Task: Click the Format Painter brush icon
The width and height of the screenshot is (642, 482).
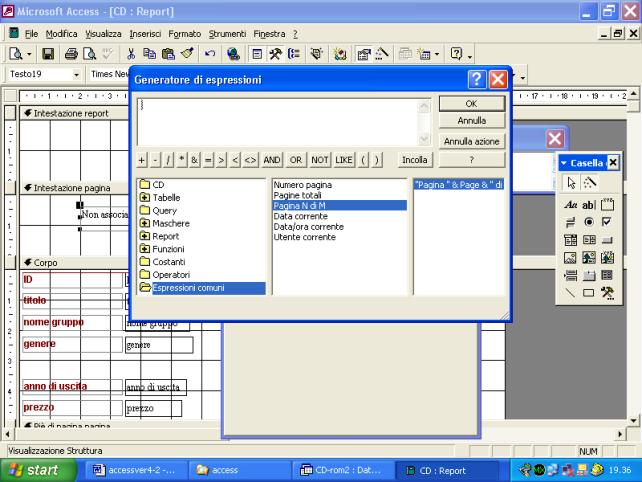Action: (187, 54)
